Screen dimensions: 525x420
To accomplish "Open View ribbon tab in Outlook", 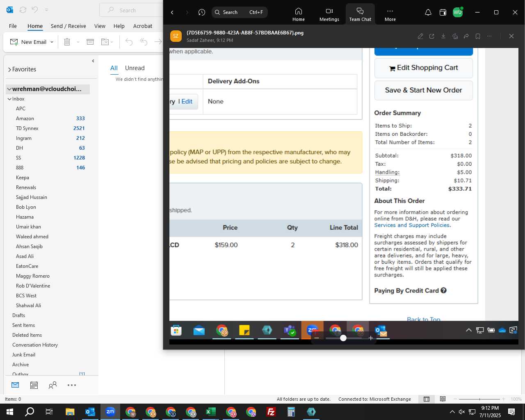I will [100, 26].
